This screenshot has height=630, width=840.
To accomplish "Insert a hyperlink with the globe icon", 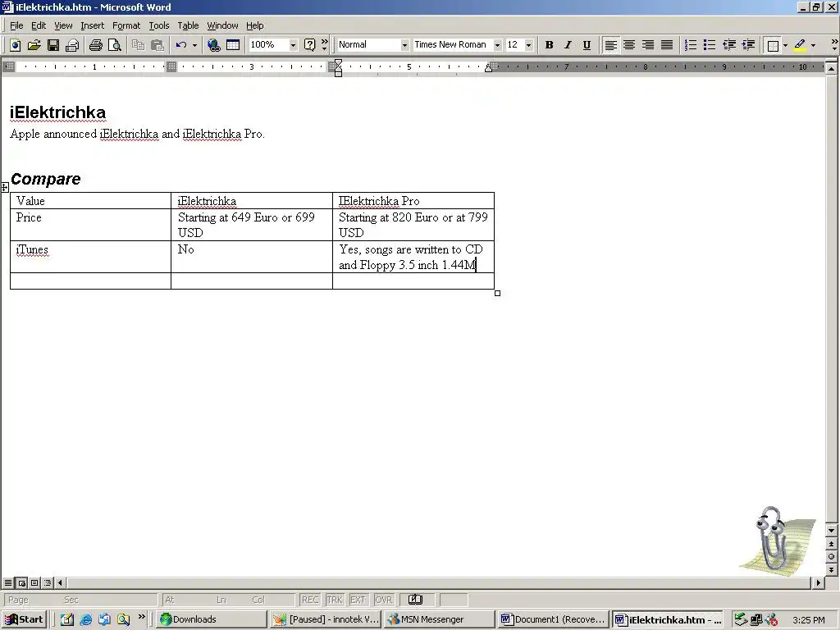I will point(214,45).
